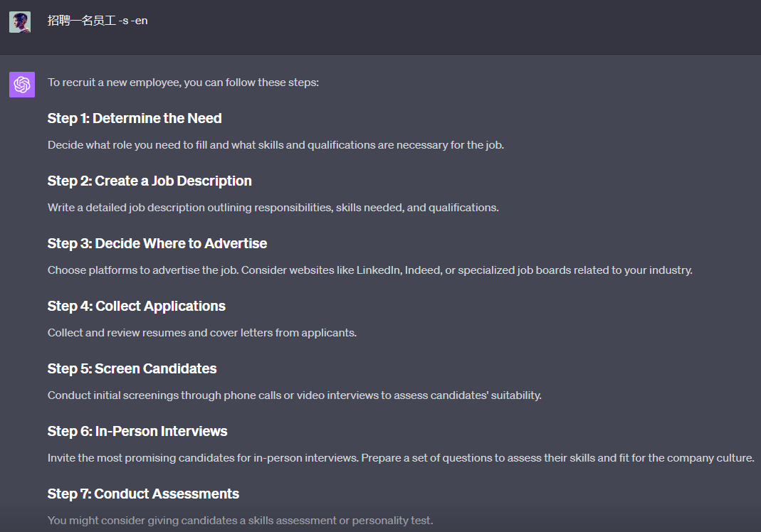Click the purple ChatGPT logo icon
This screenshot has height=532, width=761.
point(22,85)
